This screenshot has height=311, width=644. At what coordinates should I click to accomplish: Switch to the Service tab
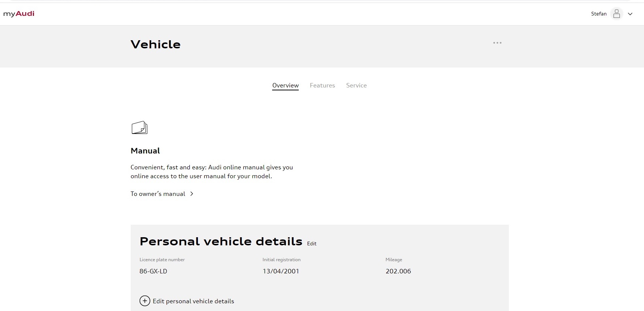pyautogui.click(x=356, y=85)
